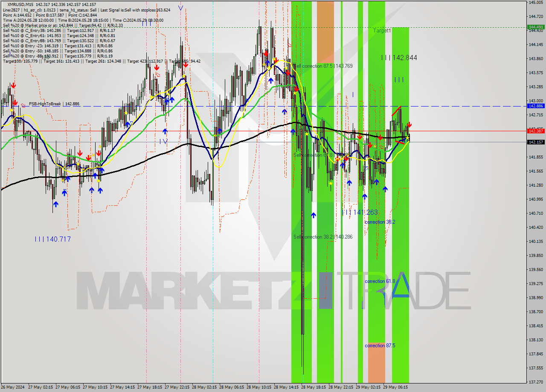Click the 141.280 price axis label

click(x=535, y=185)
